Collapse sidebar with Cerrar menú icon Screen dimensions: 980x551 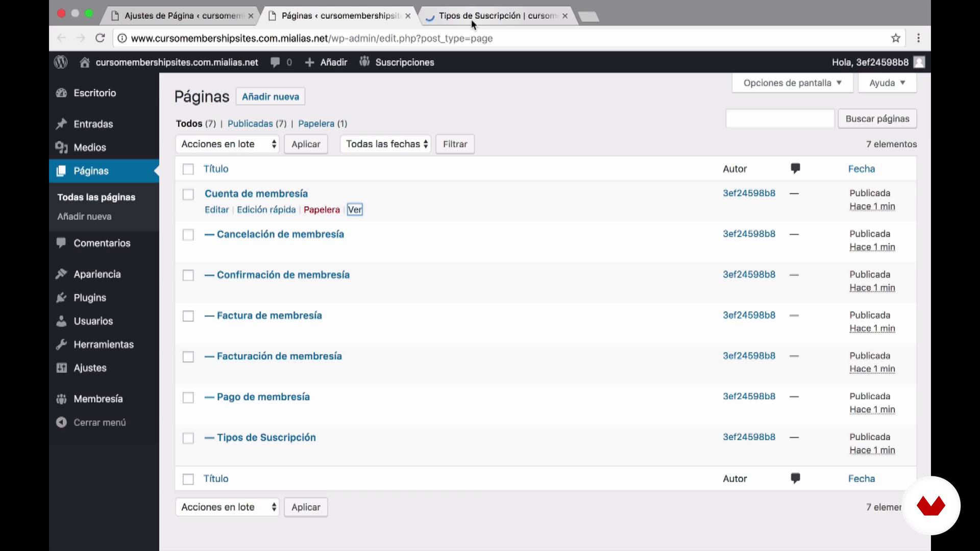62,422
